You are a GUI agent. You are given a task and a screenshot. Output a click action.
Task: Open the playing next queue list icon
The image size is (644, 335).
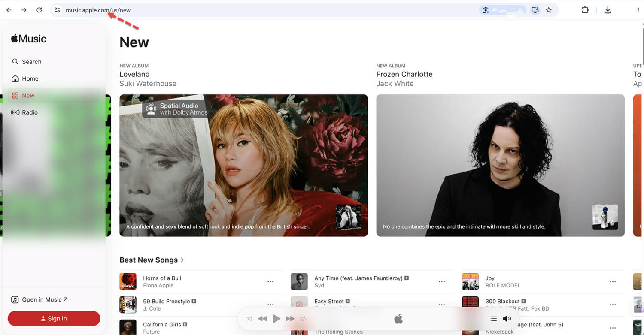(x=494, y=319)
